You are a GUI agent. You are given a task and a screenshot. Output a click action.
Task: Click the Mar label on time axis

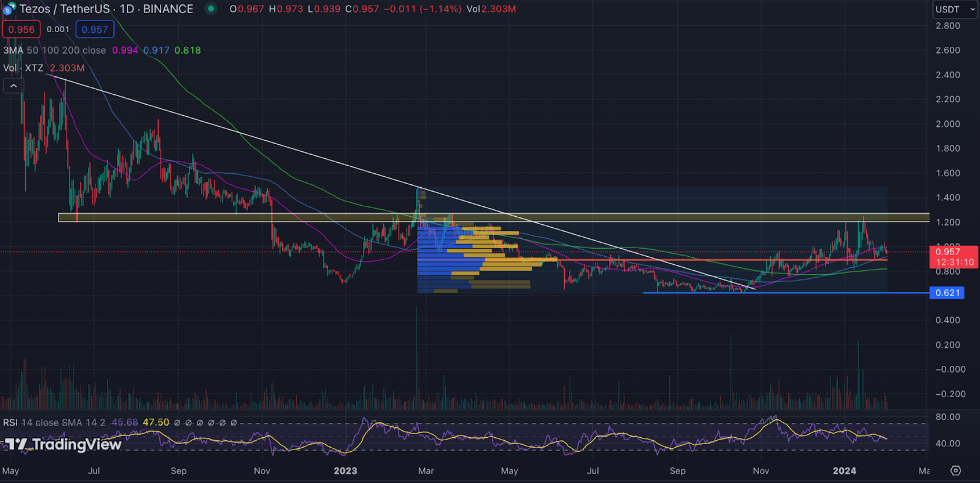426,471
